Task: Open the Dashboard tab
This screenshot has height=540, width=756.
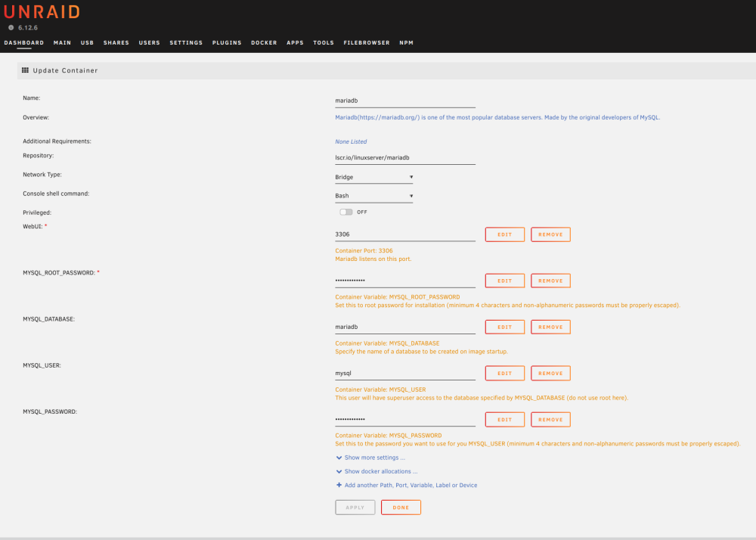Action: (24, 43)
